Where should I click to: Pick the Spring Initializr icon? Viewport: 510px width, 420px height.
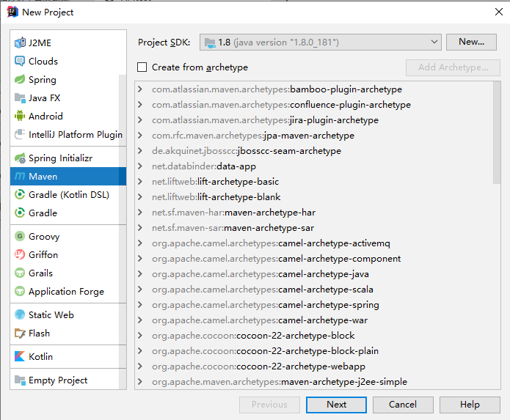pyautogui.click(x=20, y=158)
